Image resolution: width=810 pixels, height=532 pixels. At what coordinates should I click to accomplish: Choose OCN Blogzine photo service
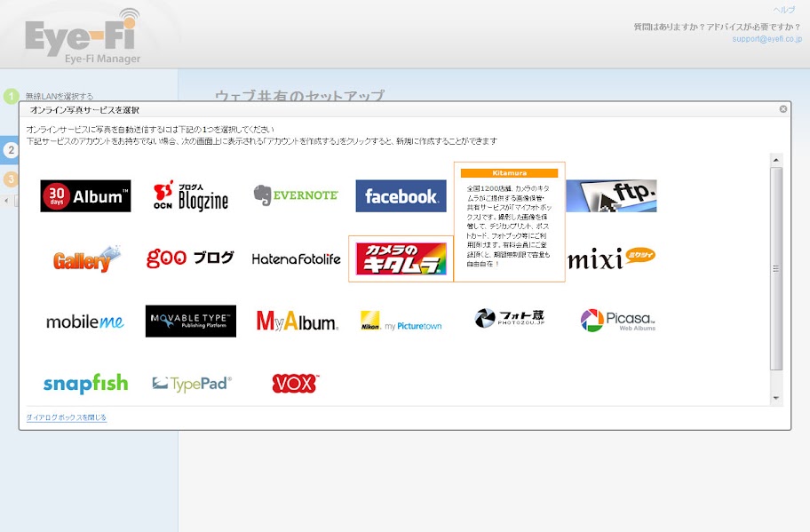(x=190, y=196)
